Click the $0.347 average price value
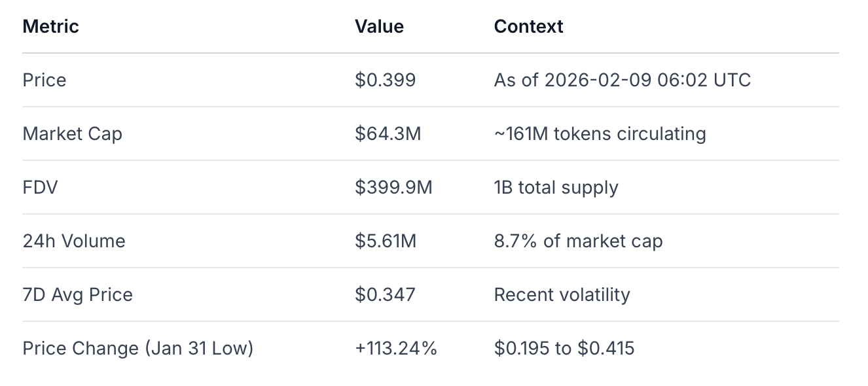This screenshot has width=868, height=386. (x=385, y=295)
